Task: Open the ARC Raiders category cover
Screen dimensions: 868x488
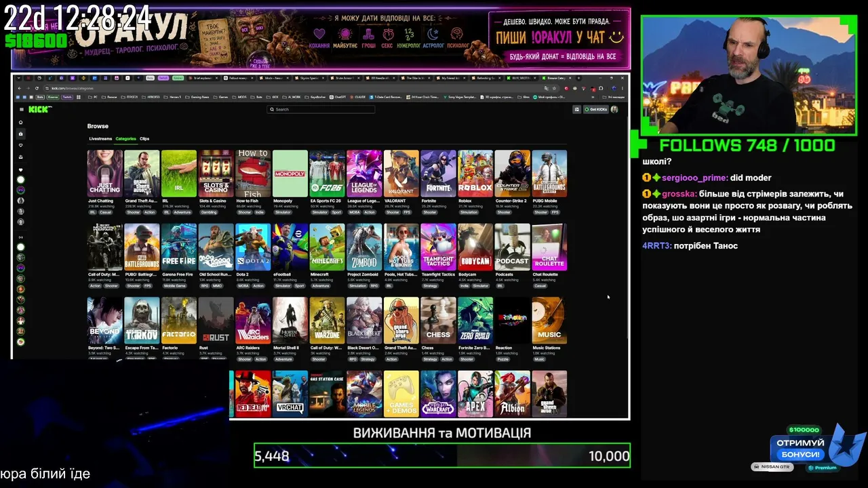Action: pyautogui.click(x=253, y=321)
